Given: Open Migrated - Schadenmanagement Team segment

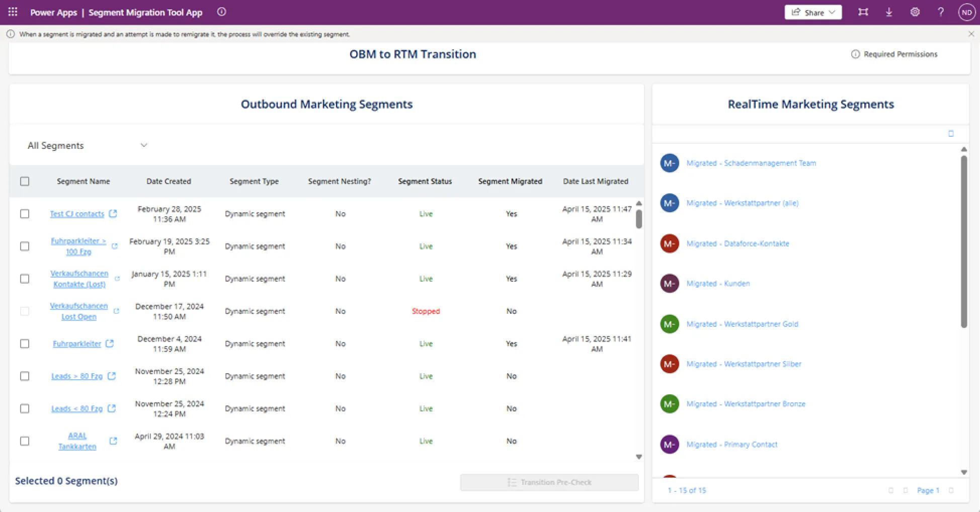Looking at the screenshot, I should [751, 163].
